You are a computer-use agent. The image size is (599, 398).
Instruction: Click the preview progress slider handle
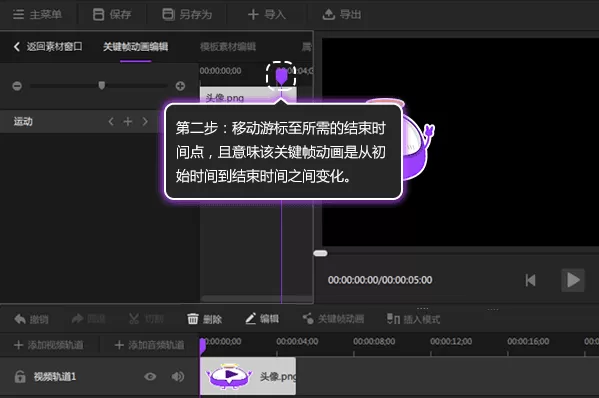(x=320, y=253)
